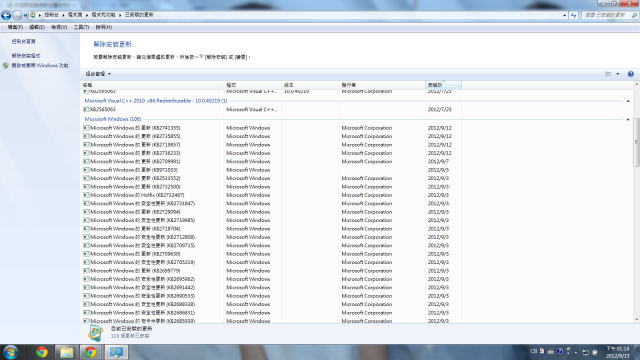Image resolution: width=640 pixels, height=360 pixels.
Task: Click shield icon beside Windows 功能 link
Action: coord(6,65)
